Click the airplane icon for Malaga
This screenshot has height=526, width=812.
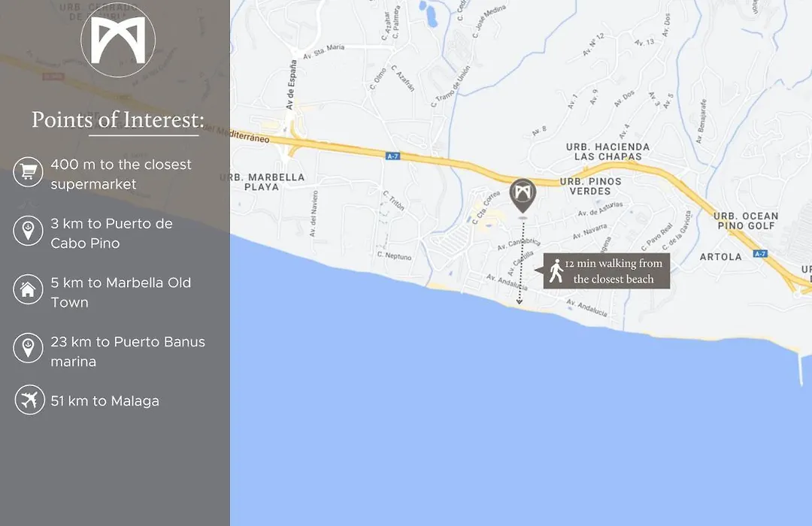29,401
